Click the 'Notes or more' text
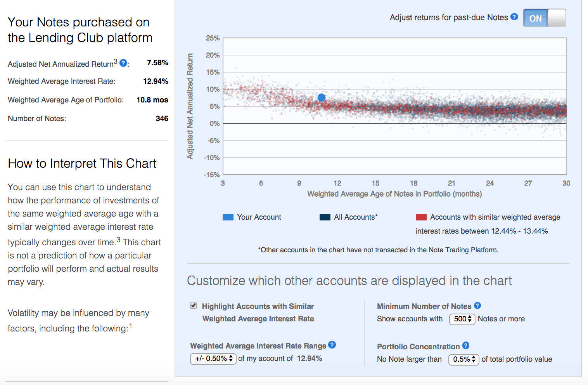The height and width of the screenshot is (385, 588). point(501,319)
